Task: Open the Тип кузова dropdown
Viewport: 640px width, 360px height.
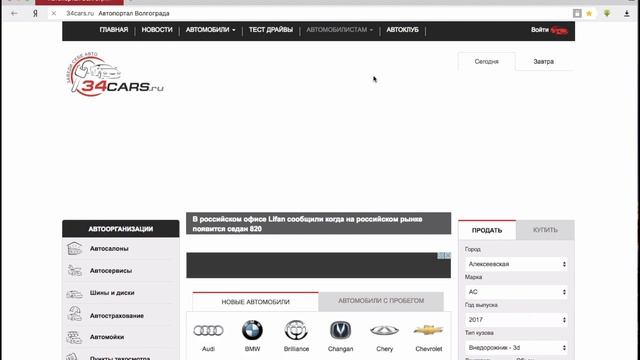Action: tap(516, 347)
